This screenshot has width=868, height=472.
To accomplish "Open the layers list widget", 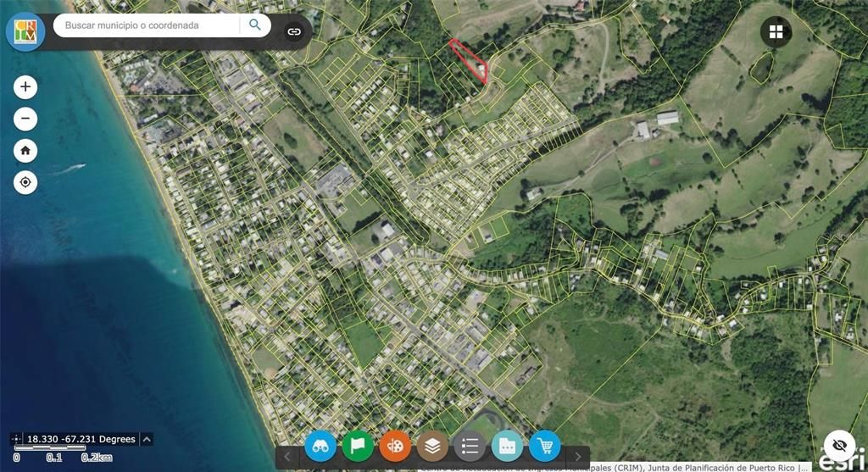I will tap(432, 445).
